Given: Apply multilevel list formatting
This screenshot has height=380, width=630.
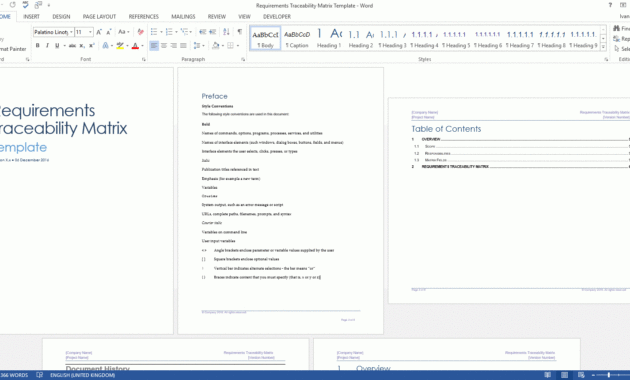Looking at the screenshot, I should (x=184, y=32).
